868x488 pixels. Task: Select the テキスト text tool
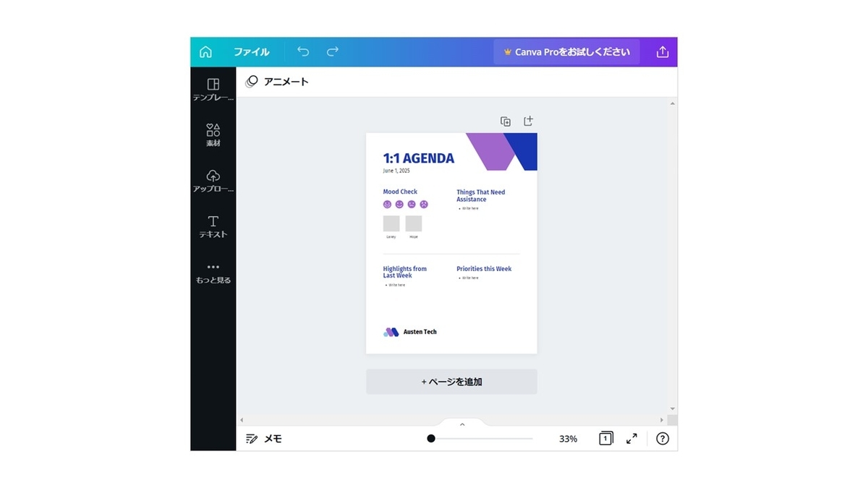click(213, 226)
